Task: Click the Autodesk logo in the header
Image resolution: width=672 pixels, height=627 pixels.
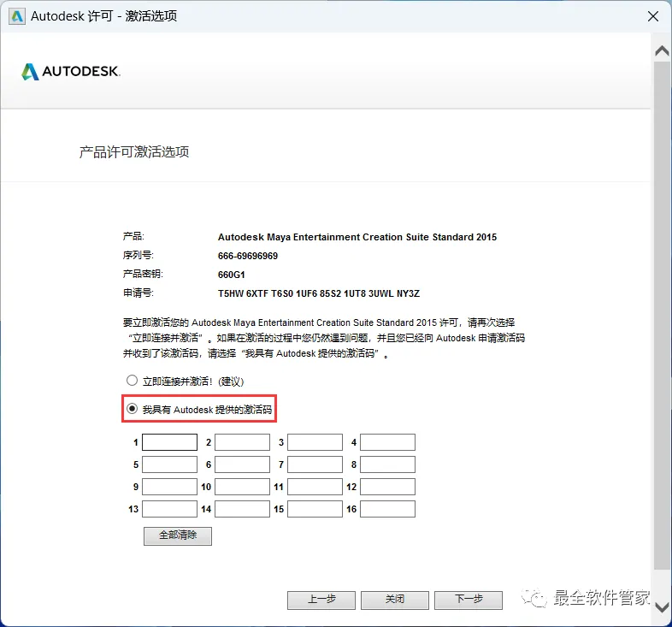Action: [71, 72]
